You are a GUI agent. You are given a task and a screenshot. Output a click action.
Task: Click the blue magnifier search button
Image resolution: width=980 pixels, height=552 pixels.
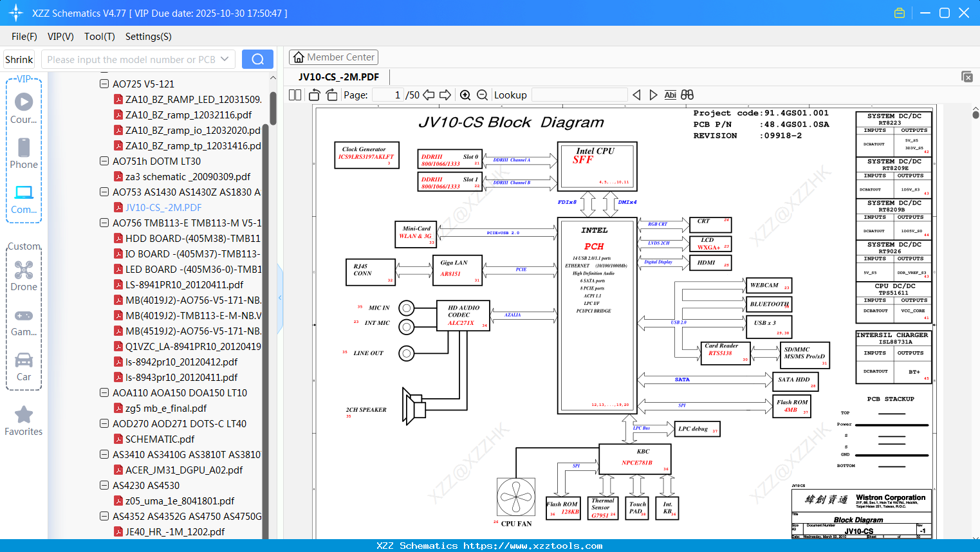[257, 59]
